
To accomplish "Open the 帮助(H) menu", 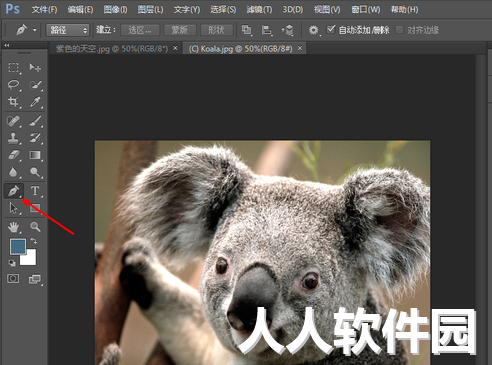I will coord(404,9).
